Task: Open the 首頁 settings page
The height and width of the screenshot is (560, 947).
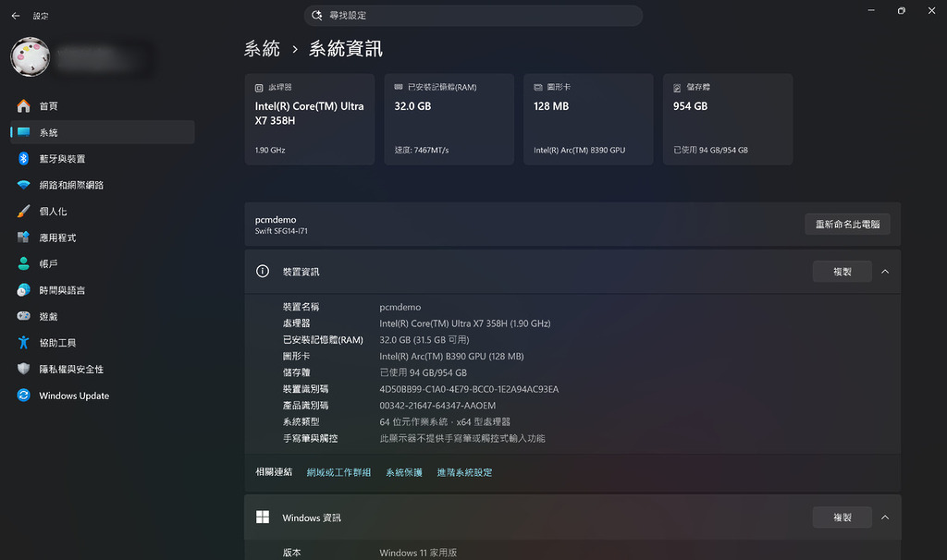Action: [103, 106]
